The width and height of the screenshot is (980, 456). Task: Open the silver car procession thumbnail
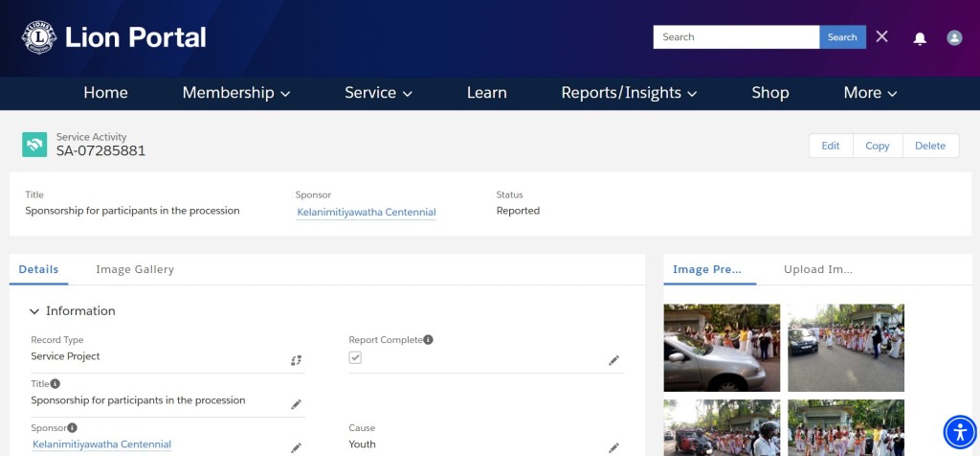pos(722,348)
